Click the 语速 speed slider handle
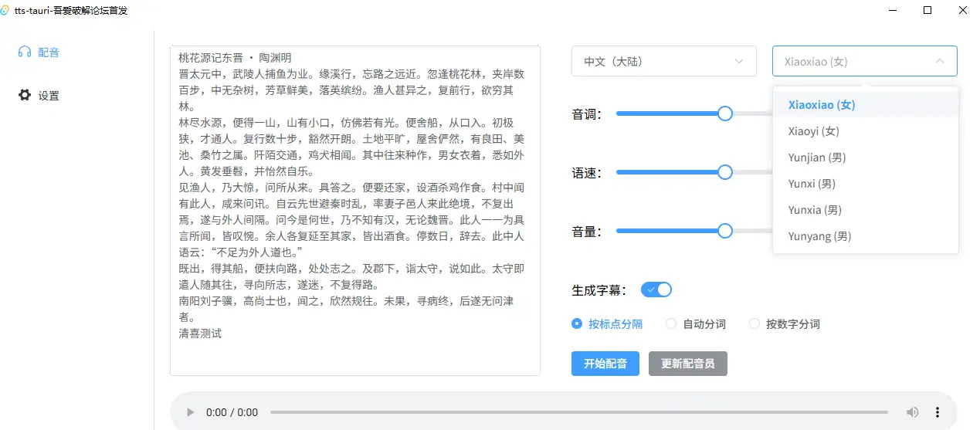This screenshot has width=980, height=430. [x=724, y=172]
